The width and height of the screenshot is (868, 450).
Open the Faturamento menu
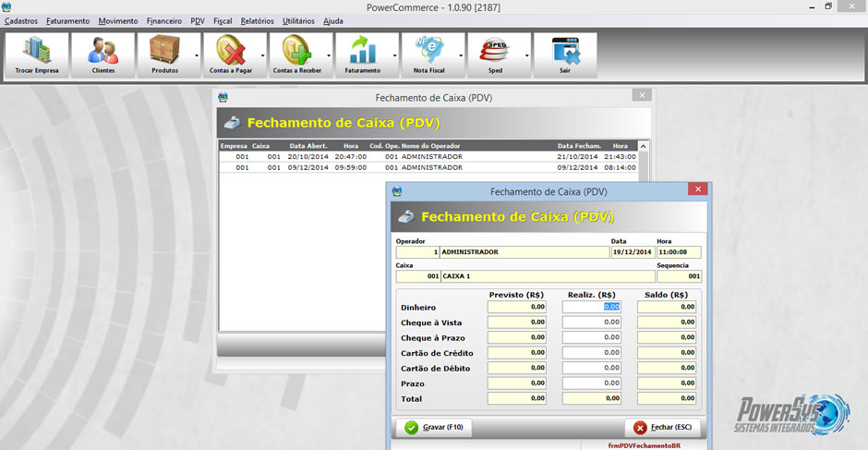[68, 21]
